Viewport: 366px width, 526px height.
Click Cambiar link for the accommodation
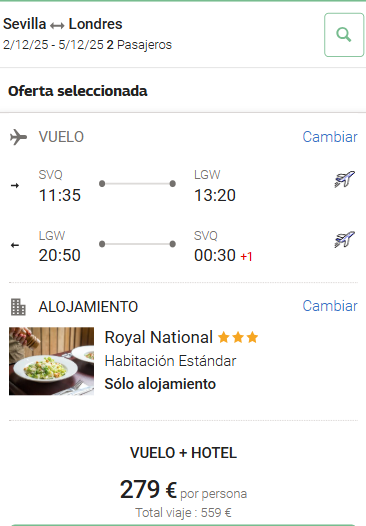(x=330, y=306)
